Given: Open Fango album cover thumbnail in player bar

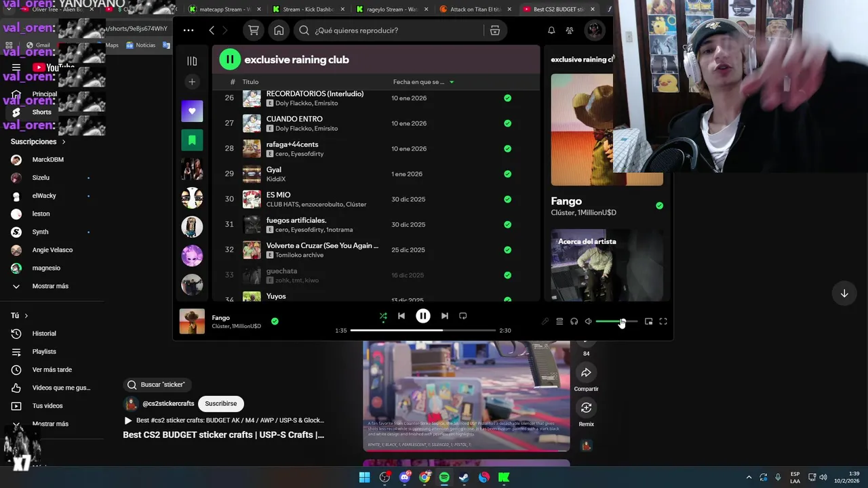Looking at the screenshot, I should [x=192, y=321].
